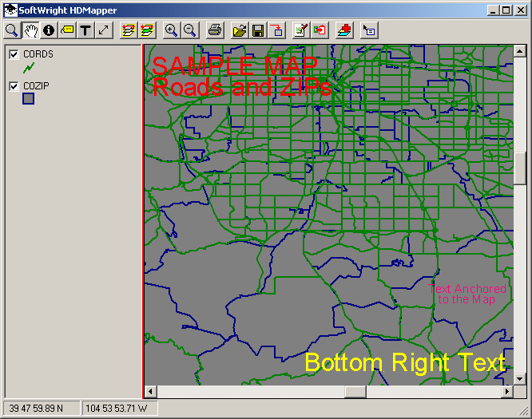Select the text T tool

point(85,30)
